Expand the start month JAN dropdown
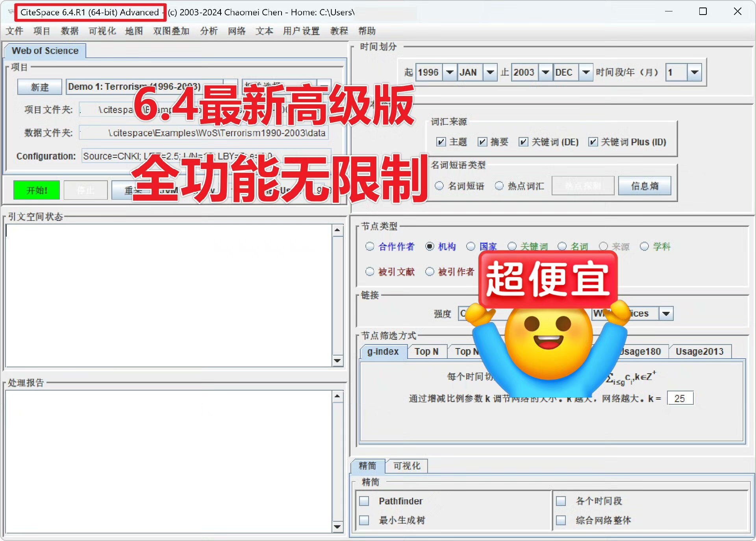 point(490,72)
